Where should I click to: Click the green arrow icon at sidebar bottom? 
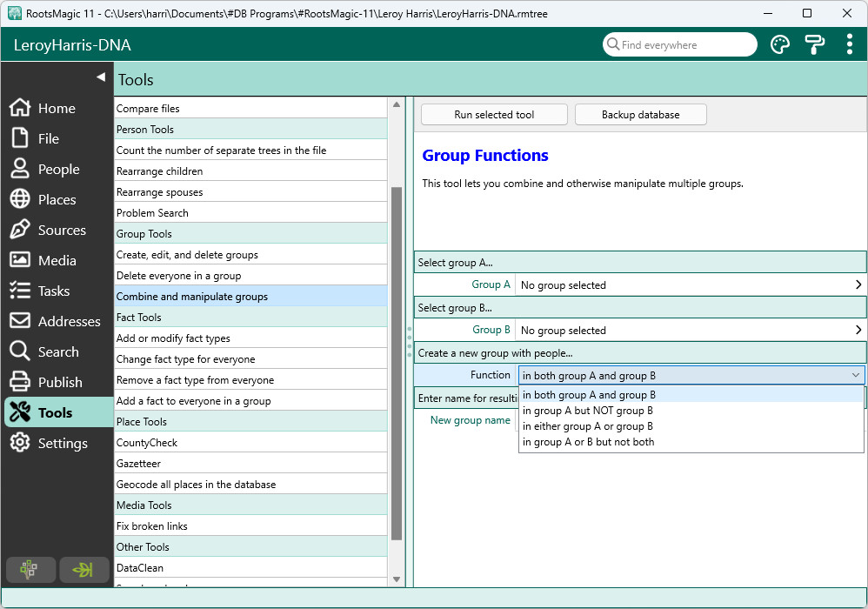pyautogui.click(x=83, y=570)
